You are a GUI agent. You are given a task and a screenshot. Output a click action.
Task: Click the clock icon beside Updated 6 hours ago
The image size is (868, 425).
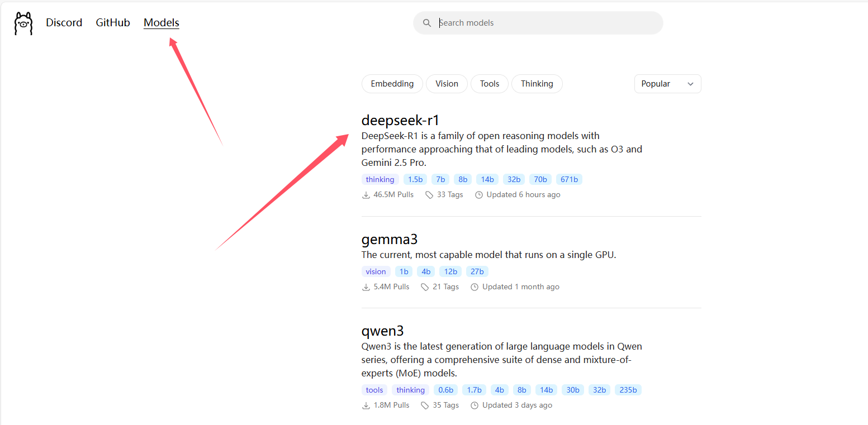479,195
